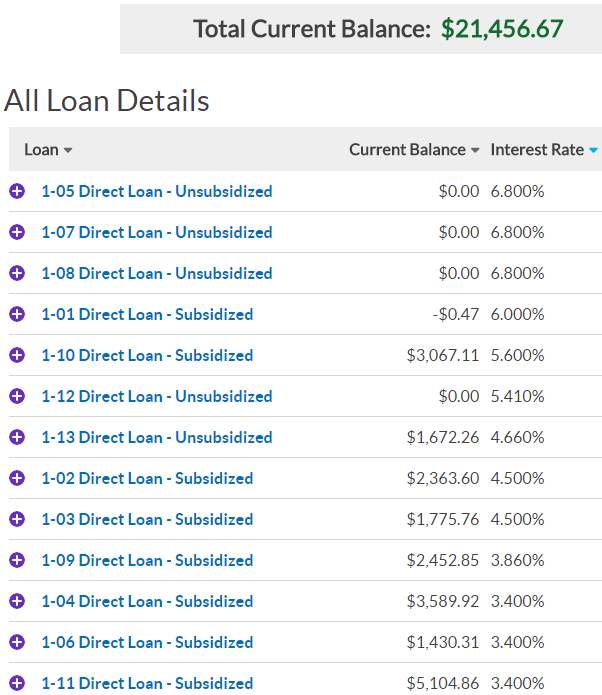Show details via 1-03 plus icon

click(x=16, y=519)
